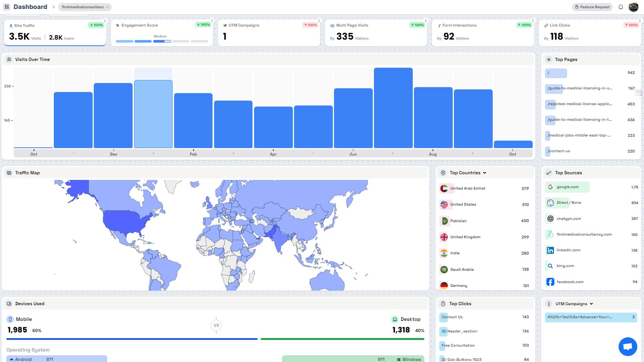644x362 pixels.
Task: Click the chatgpt.com source icon
Action: pyautogui.click(x=550, y=219)
